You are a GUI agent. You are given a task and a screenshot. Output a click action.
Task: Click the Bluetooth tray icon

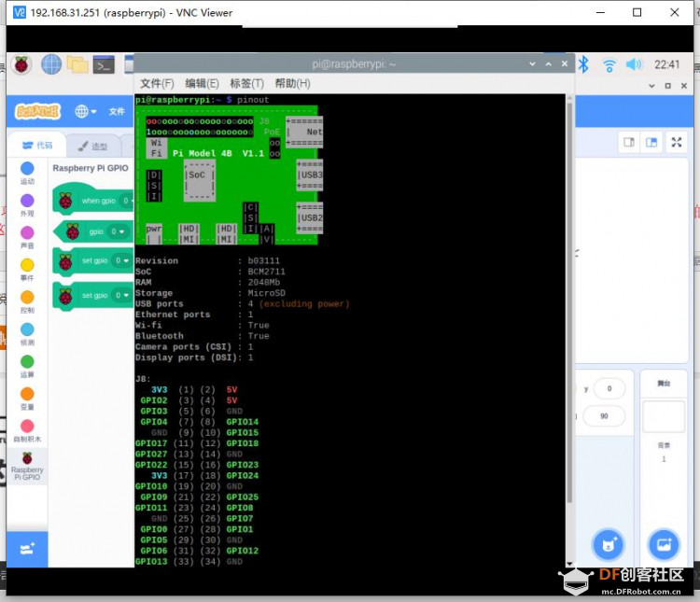click(583, 64)
